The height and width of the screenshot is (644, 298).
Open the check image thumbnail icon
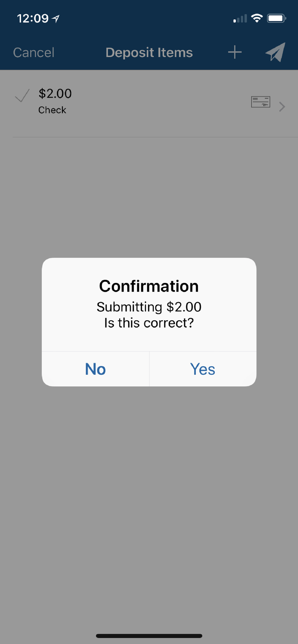point(260,102)
